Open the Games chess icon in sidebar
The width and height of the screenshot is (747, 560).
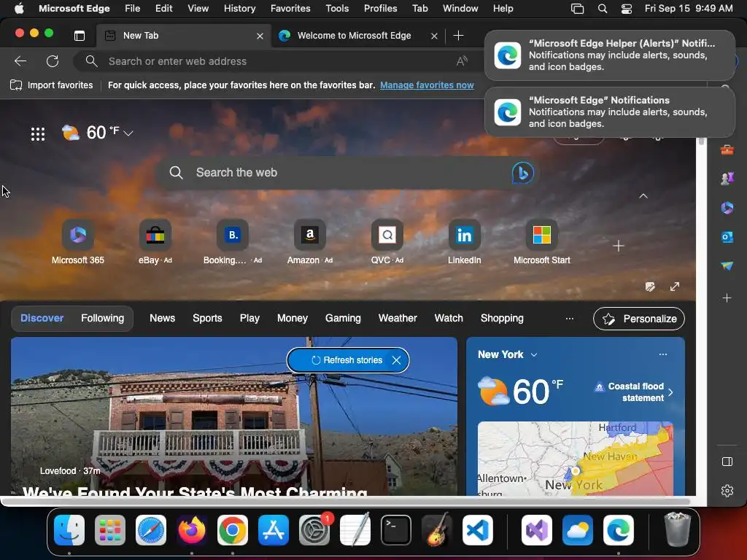point(727,179)
